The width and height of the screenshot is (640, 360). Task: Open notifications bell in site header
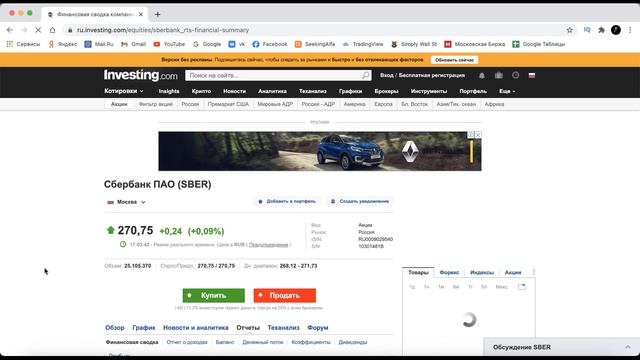[482, 76]
